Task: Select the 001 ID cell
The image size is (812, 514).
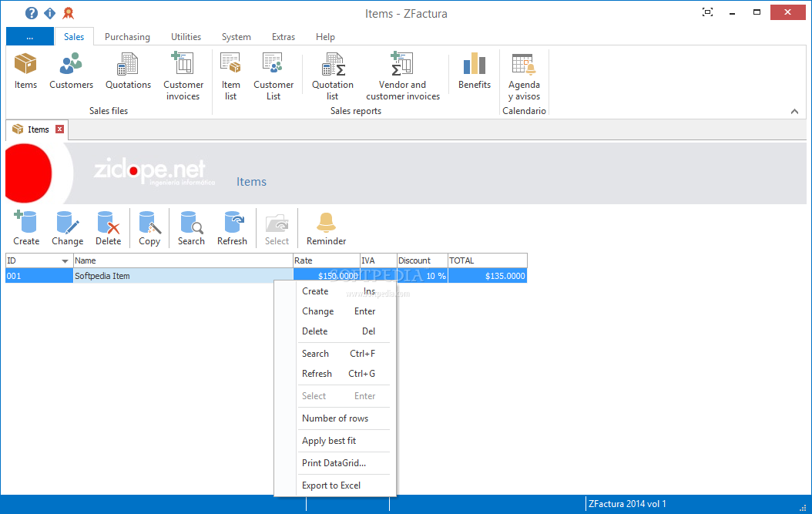Action: pyautogui.click(x=39, y=276)
